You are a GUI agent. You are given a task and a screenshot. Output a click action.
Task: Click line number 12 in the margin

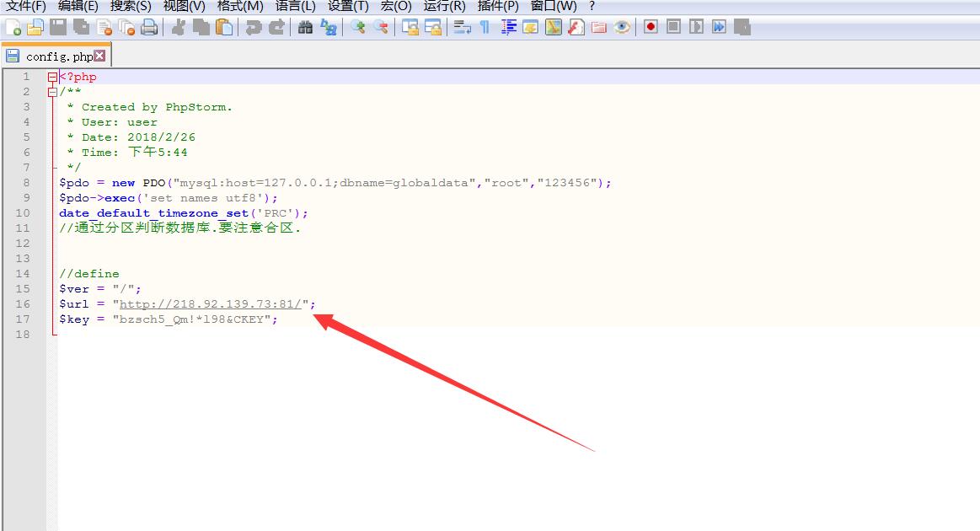coord(23,244)
